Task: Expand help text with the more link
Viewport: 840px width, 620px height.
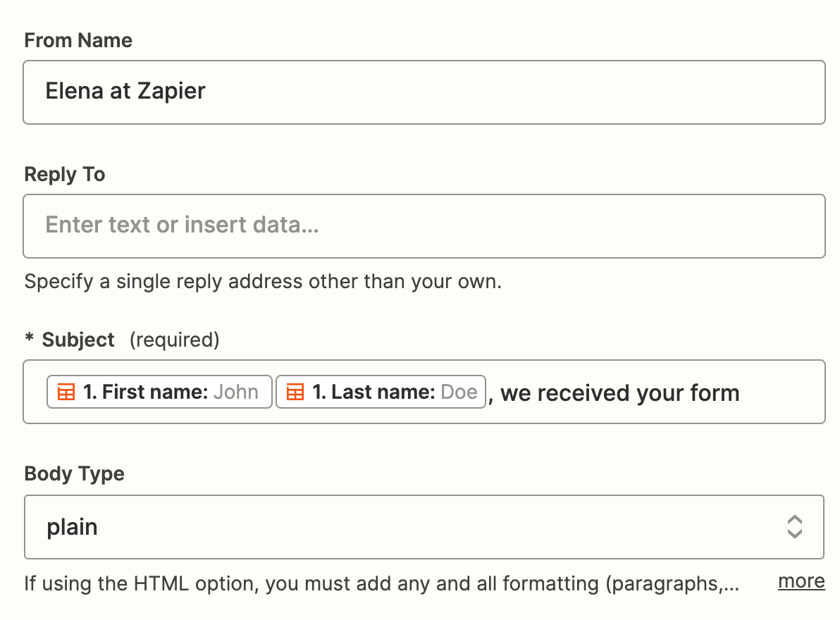Action: pos(801,582)
